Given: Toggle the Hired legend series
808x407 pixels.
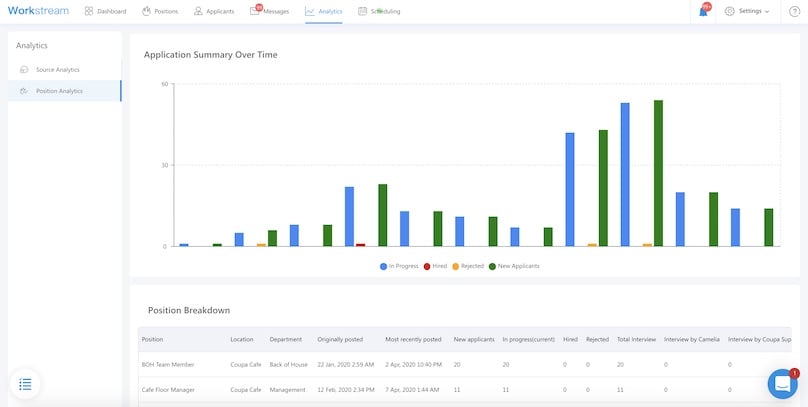Looking at the screenshot, I should tap(437, 266).
